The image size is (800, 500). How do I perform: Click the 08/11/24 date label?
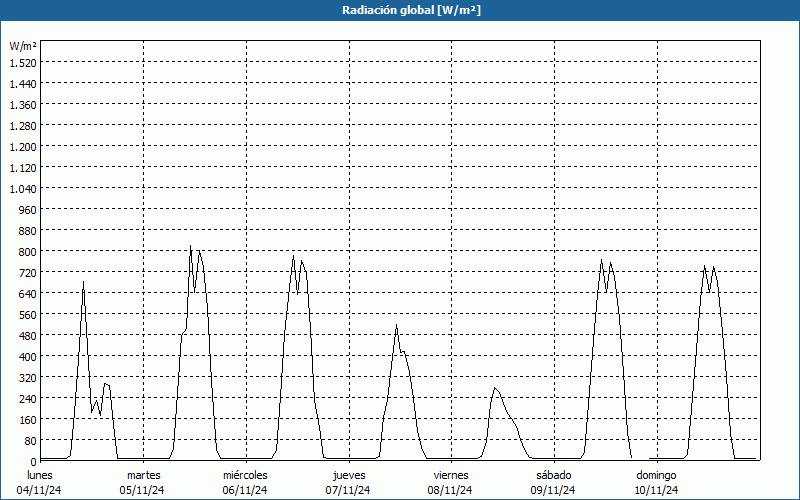tap(450, 490)
